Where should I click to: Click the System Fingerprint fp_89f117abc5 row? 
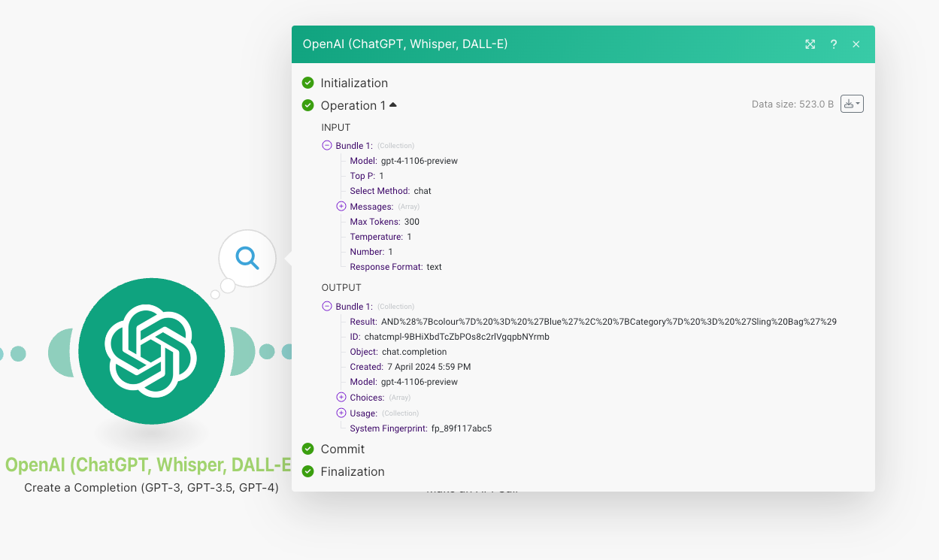pos(421,428)
